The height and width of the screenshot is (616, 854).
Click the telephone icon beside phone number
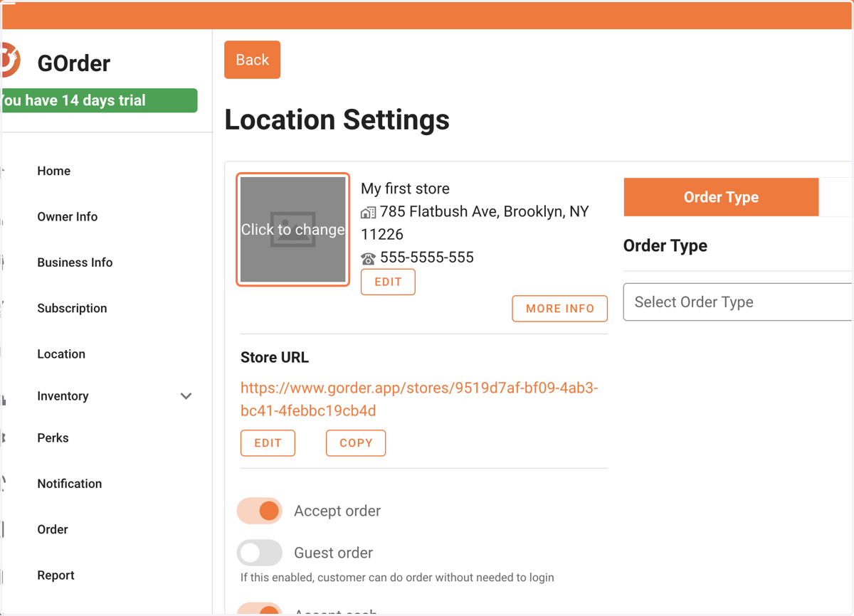(x=368, y=258)
